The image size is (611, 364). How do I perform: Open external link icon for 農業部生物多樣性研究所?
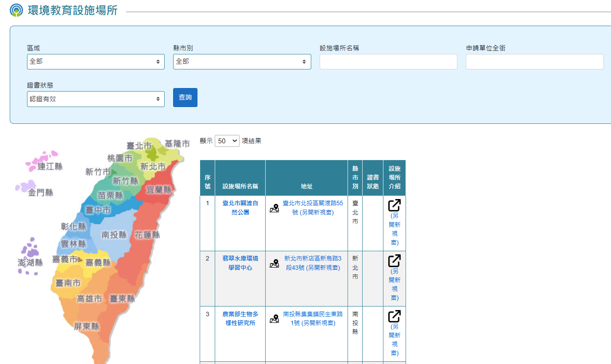394,316
